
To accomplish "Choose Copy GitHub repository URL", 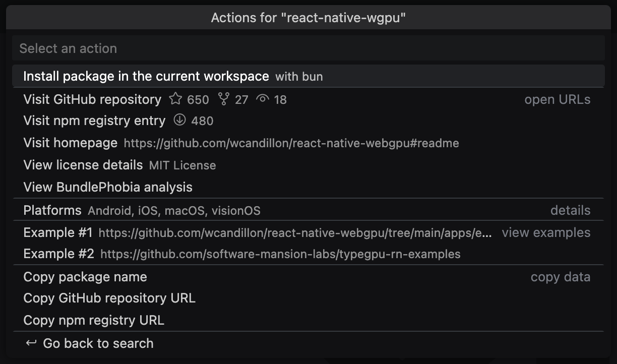I will point(308,298).
